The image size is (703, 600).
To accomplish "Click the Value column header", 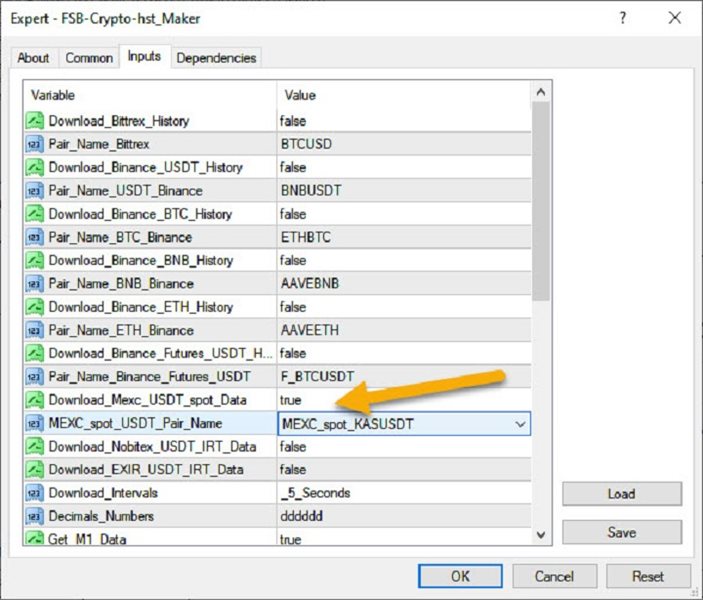I will click(x=404, y=95).
